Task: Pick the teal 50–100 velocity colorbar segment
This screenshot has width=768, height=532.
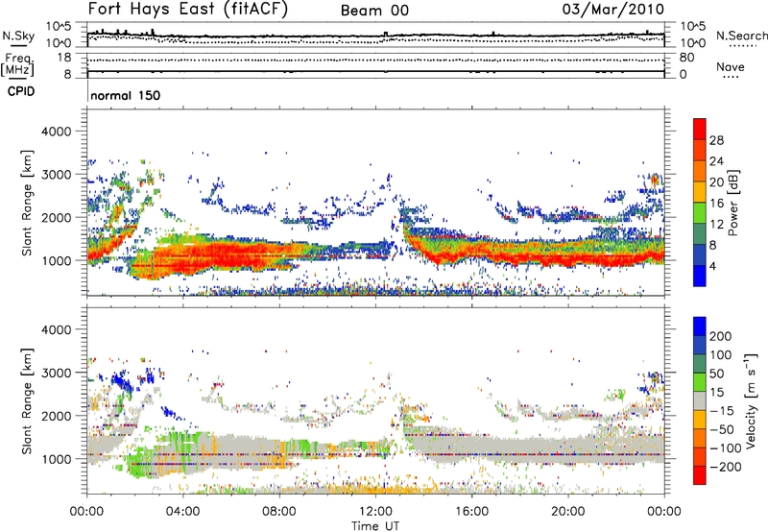Action: (700, 364)
